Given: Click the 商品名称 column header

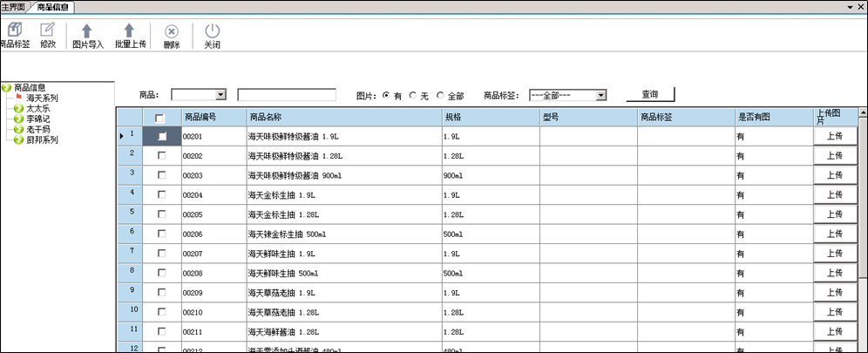Looking at the screenshot, I should pyautogui.click(x=344, y=118).
